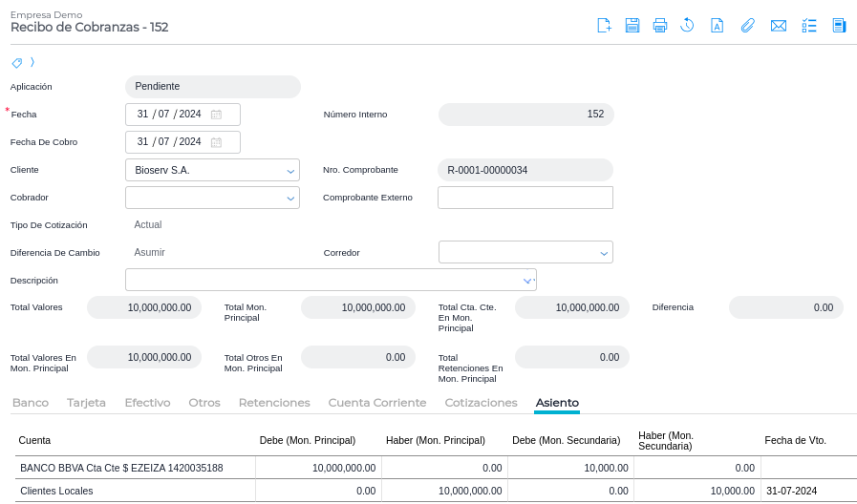Go to the Cuenta Corriente tab
Viewport: 857px width, 504px height.
point(377,403)
